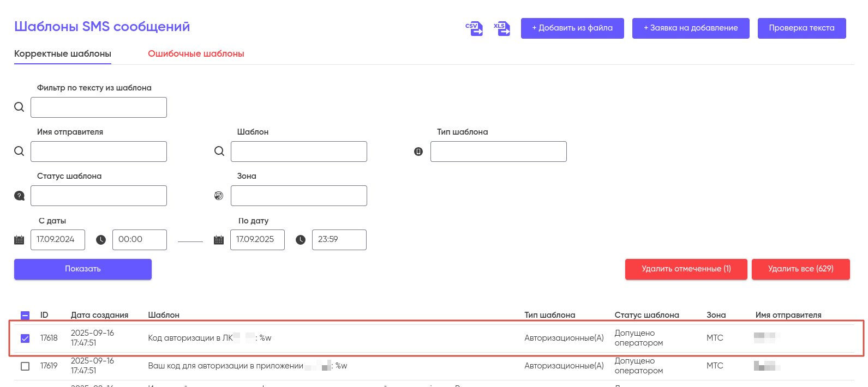Select the Корректные шаблоны tab
This screenshot has width=868, height=387.
click(x=63, y=54)
